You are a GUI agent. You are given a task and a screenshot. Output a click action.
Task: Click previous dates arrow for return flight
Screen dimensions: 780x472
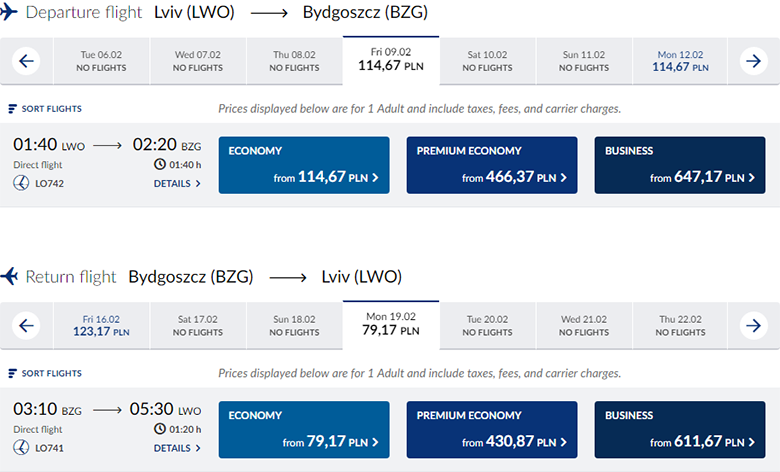tap(26, 325)
